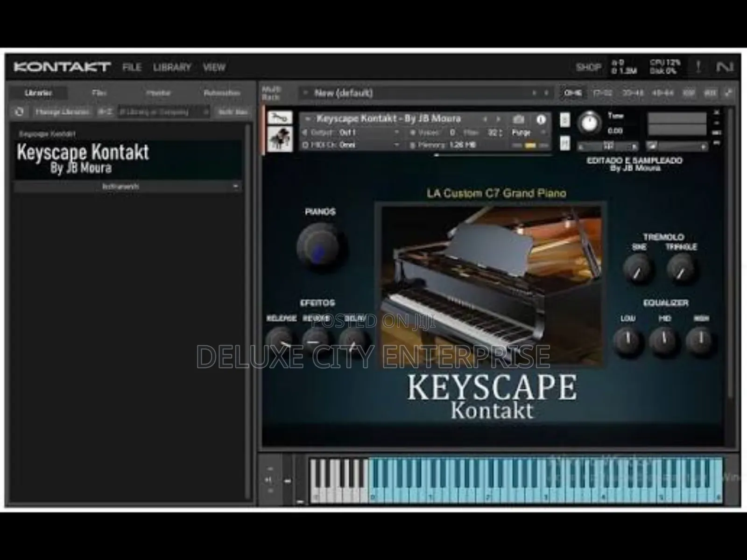Switch to the Automation browser tab

point(222,93)
